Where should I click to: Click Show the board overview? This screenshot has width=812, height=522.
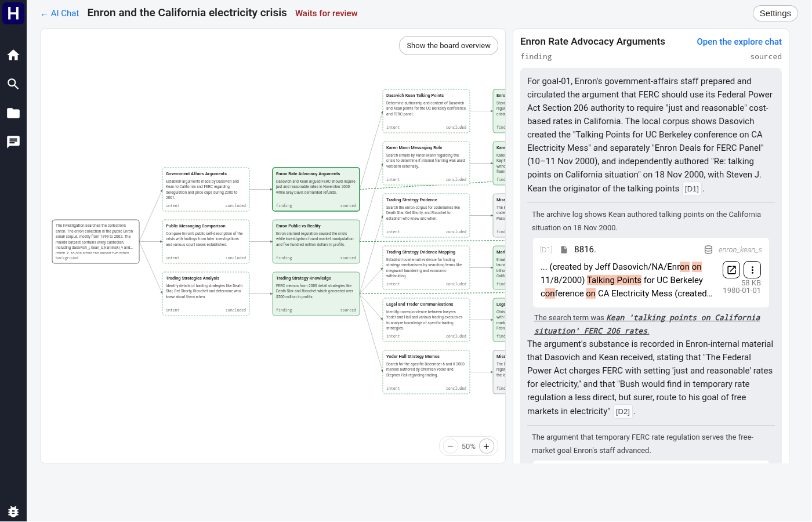pyautogui.click(x=448, y=45)
